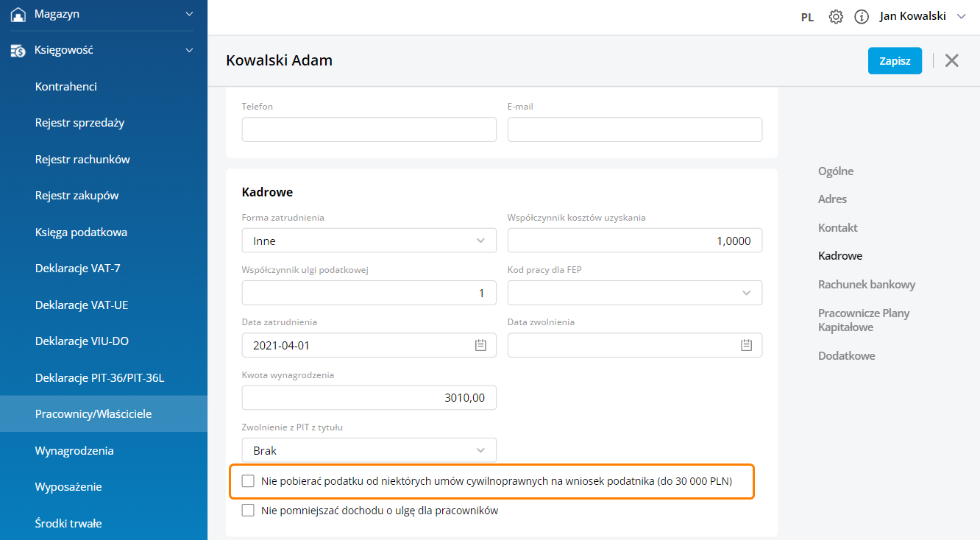Collapse the Magazyn menu section
Image resolution: width=980 pixels, height=540 pixels.
click(x=189, y=14)
